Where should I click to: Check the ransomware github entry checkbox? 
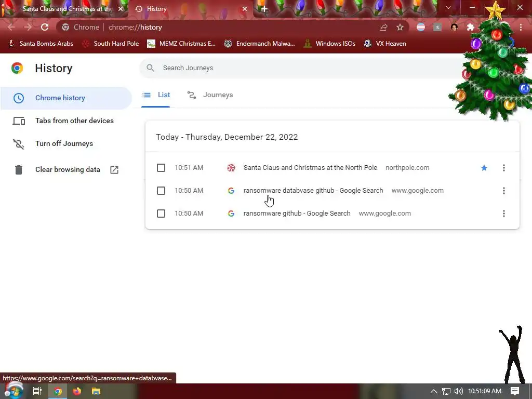click(x=161, y=214)
